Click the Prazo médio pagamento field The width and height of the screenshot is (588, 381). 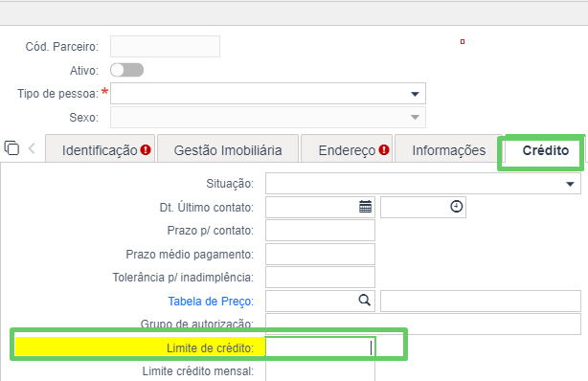320,255
